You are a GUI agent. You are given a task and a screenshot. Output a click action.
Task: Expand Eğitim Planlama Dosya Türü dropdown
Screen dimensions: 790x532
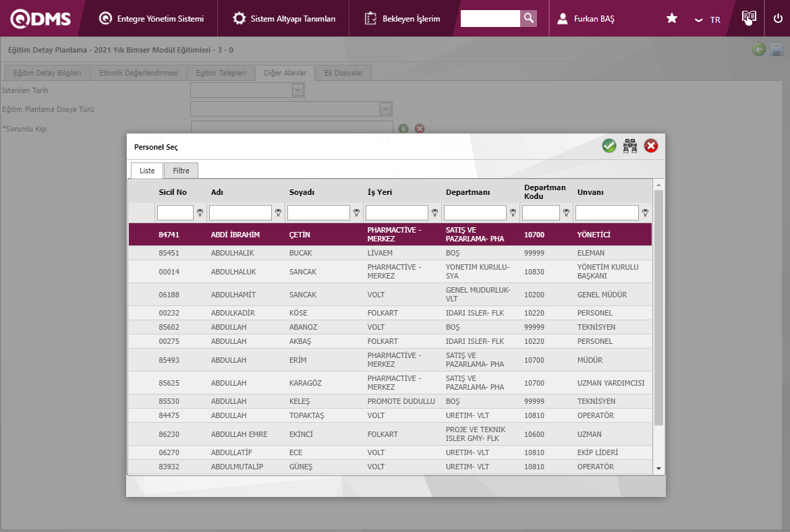(385, 109)
